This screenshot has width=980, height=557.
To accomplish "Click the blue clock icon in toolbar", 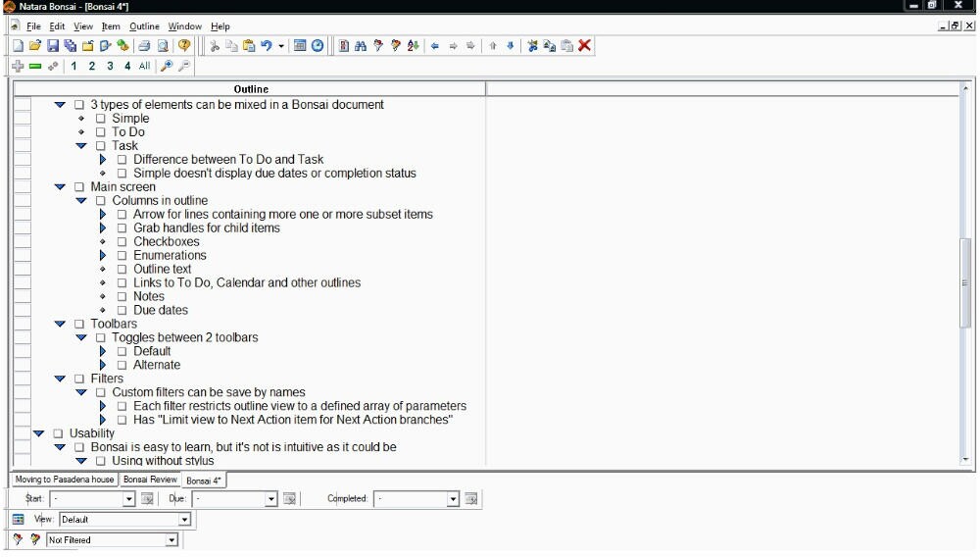I will [x=318, y=46].
